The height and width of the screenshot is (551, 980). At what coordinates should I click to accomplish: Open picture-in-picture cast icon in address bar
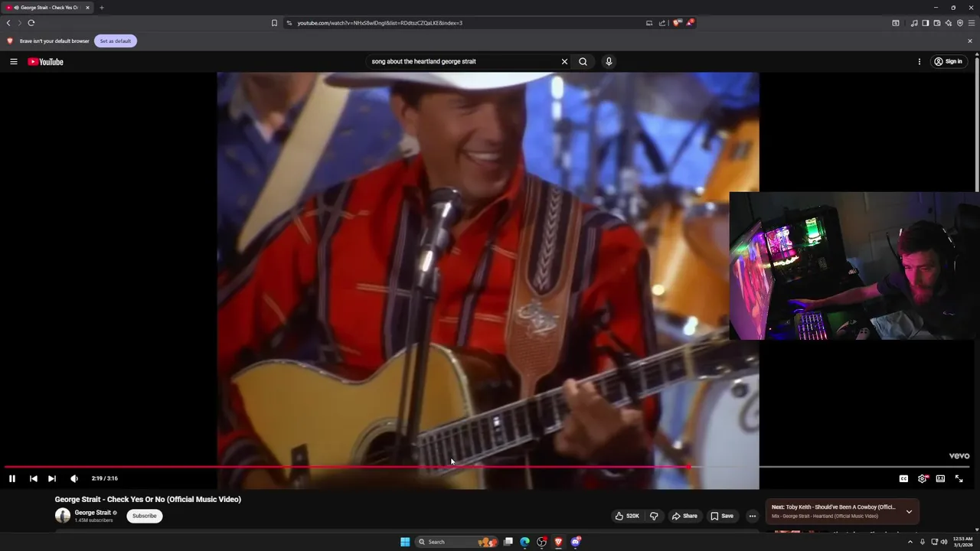pyautogui.click(x=649, y=23)
